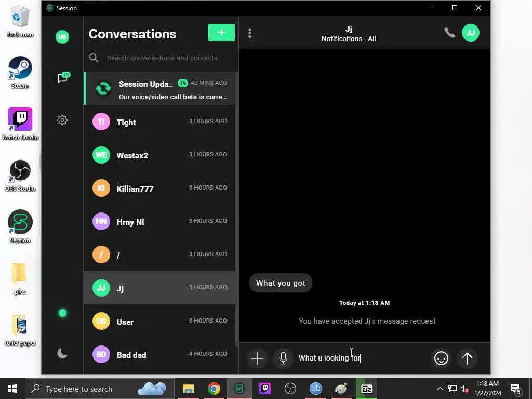This screenshot has height=399, width=532.
Task: Open File Explorer from taskbar
Action: [x=188, y=389]
